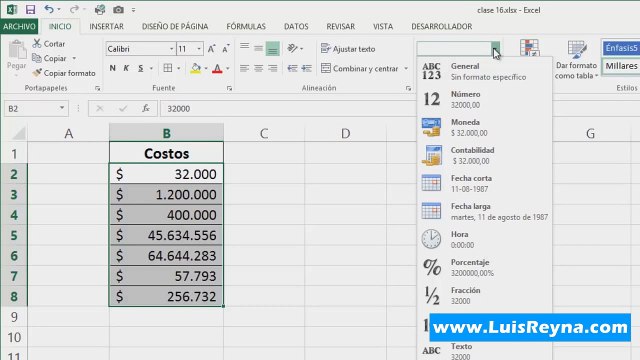This screenshot has width=640, height=360.
Task: Select Fecha corta format
Action: click(484, 184)
